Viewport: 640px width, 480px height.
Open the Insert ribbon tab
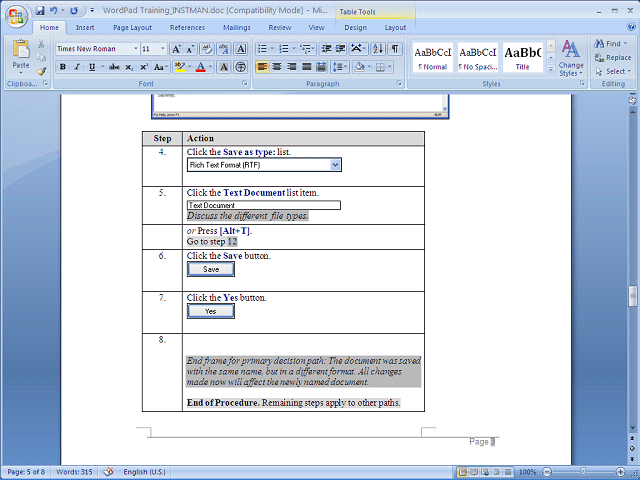85,28
